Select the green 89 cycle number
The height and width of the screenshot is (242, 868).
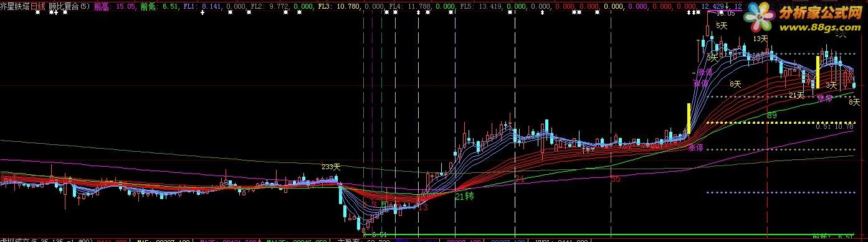pyautogui.click(x=771, y=116)
